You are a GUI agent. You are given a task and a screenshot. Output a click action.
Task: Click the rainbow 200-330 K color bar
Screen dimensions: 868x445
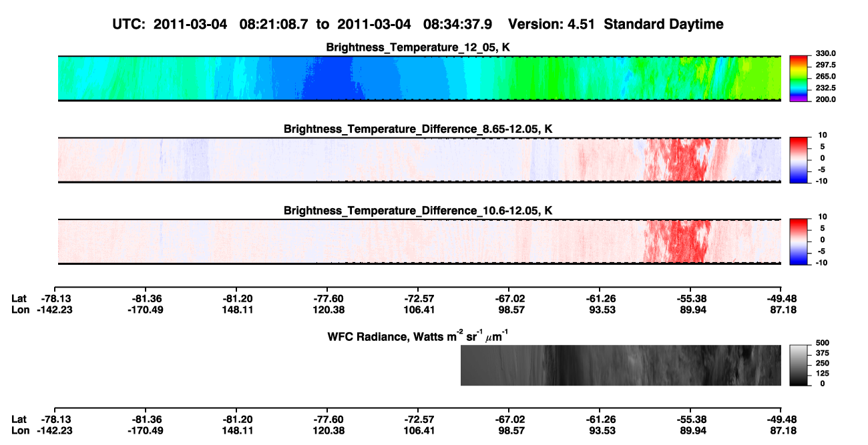click(x=799, y=78)
